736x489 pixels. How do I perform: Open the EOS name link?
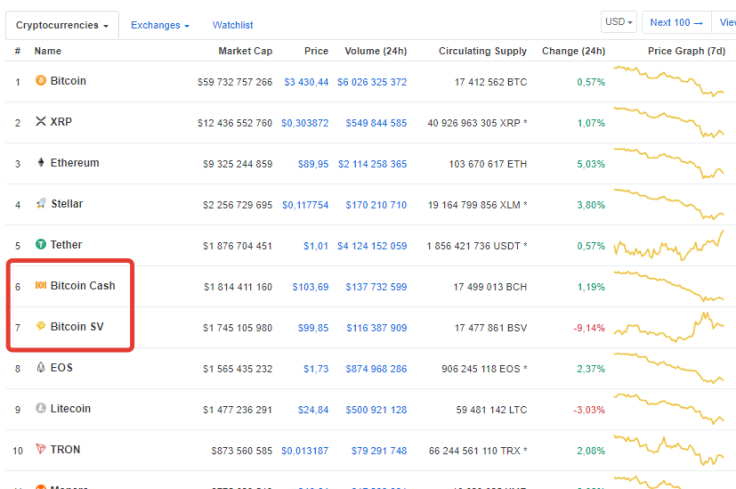[x=61, y=367]
